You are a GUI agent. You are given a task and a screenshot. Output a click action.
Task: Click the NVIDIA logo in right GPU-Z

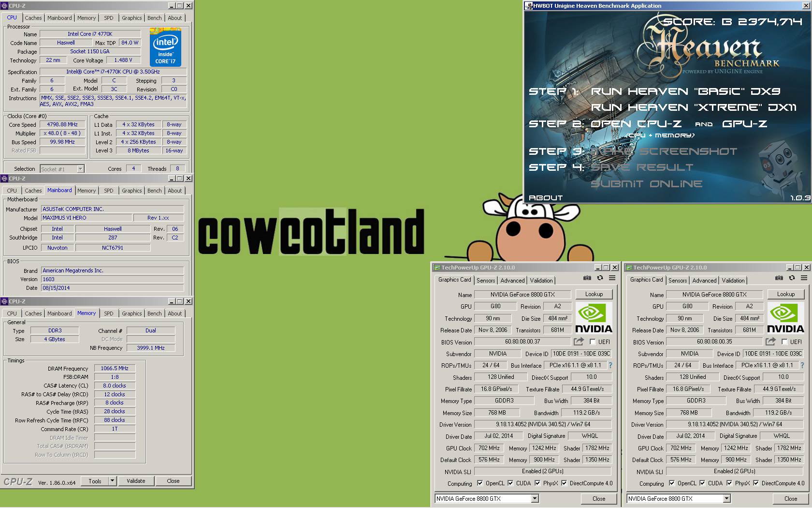tap(785, 318)
